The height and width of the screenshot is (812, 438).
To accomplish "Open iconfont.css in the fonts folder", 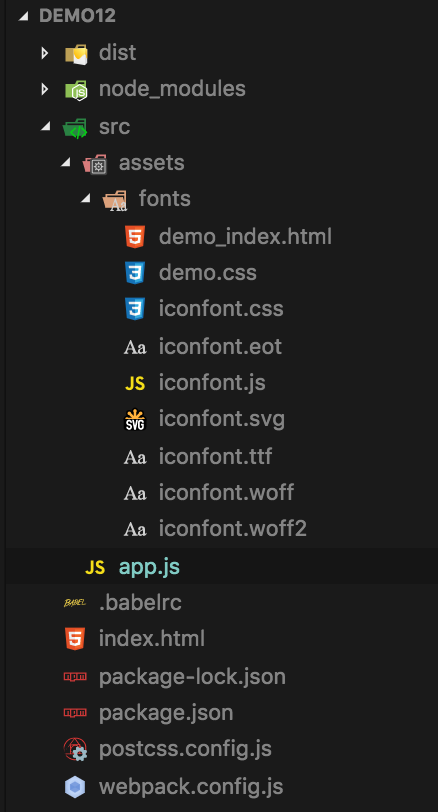I will (x=222, y=309).
